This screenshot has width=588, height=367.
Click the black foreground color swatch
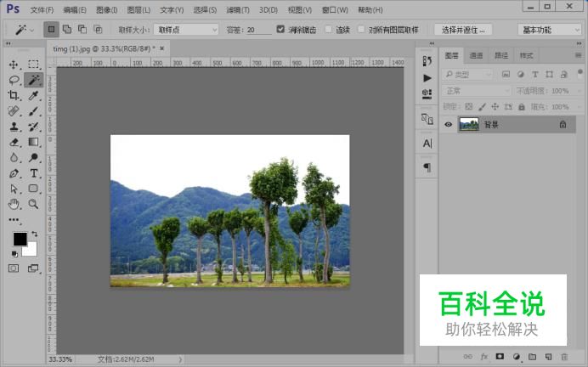[x=19, y=240]
